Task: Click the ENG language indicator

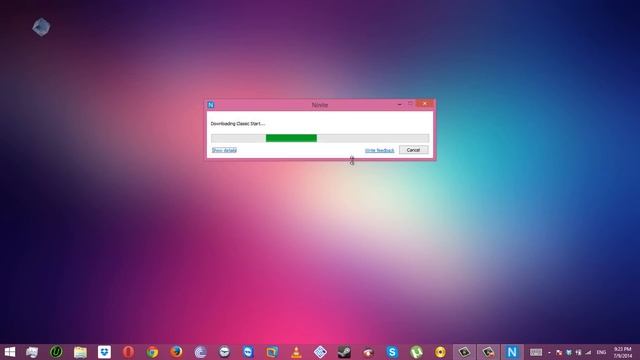Action: pyautogui.click(x=601, y=352)
